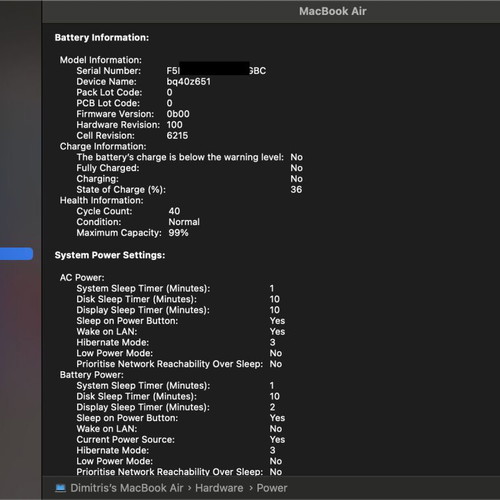Image resolution: width=500 pixels, height=500 pixels.
Task: Click the Battery Information heading
Action: point(102,38)
